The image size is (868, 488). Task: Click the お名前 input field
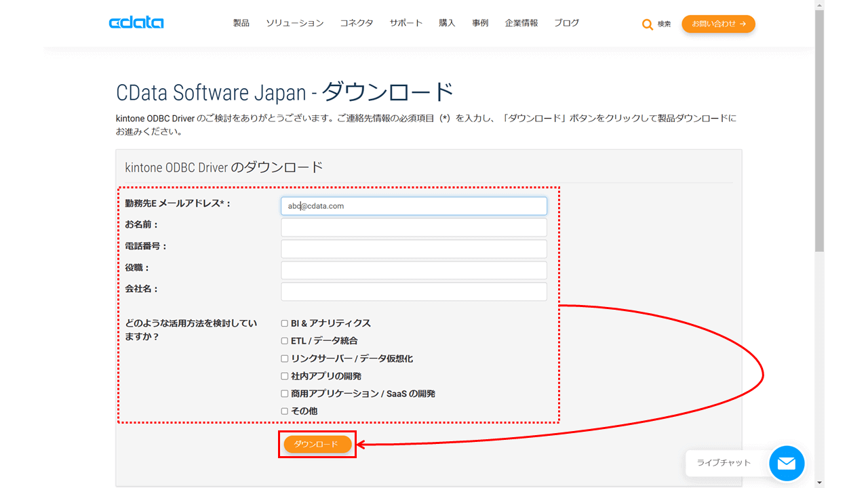(414, 228)
